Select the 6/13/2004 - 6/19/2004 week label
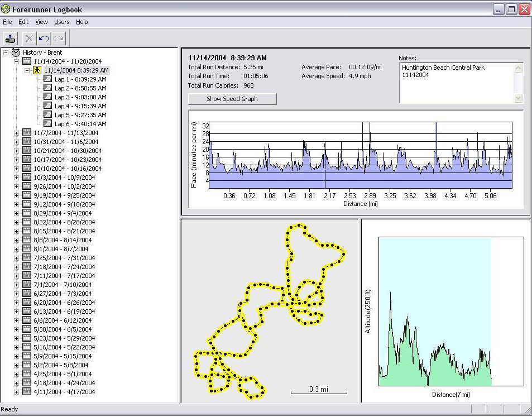The height and width of the screenshot is (417, 532). click(x=64, y=311)
